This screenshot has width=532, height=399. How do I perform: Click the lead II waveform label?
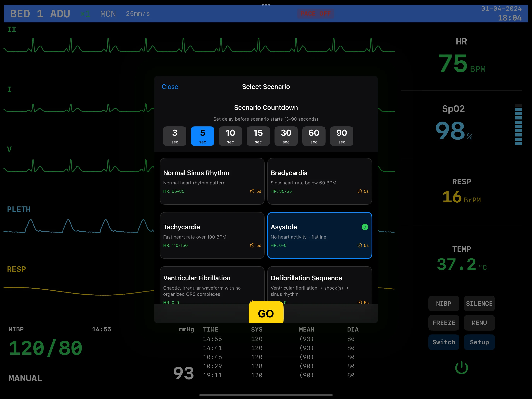[12, 30]
